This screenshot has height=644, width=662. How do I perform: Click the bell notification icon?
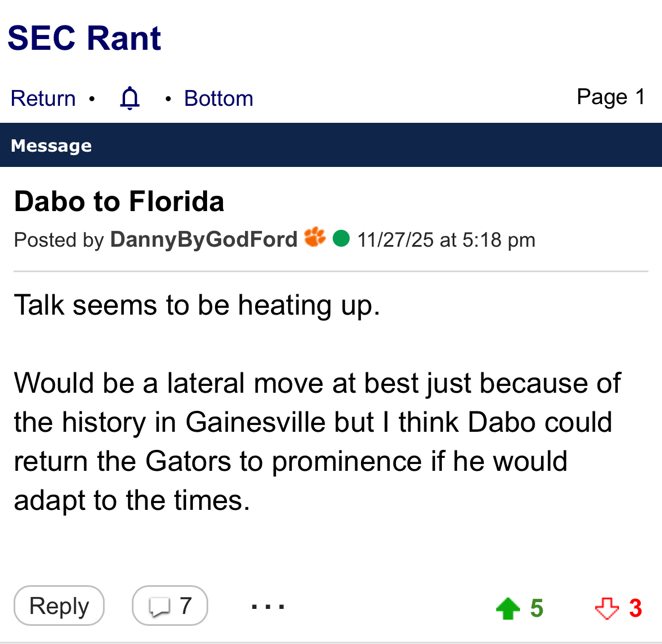click(x=130, y=98)
